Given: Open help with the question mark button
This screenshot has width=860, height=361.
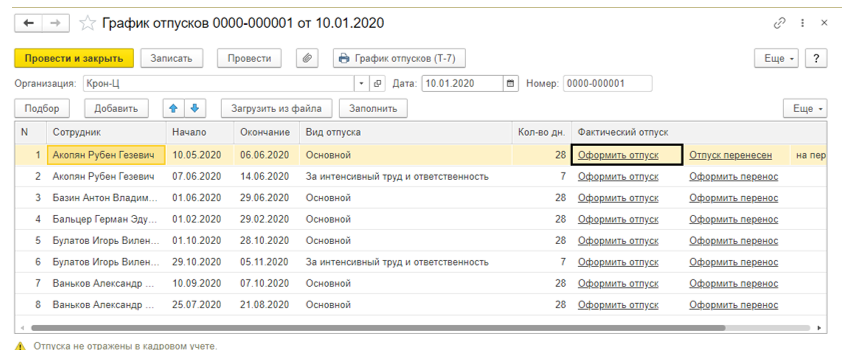Looking at the screenshot, I should click(x=816, y=58).
